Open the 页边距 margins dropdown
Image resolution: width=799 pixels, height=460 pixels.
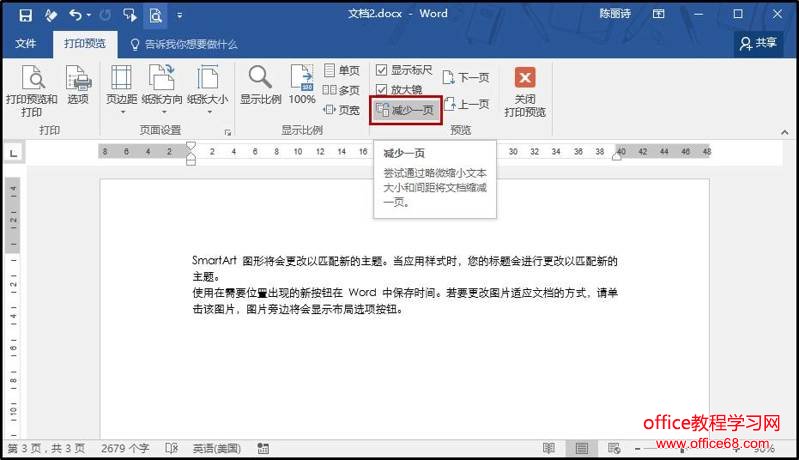click(121, 90)
